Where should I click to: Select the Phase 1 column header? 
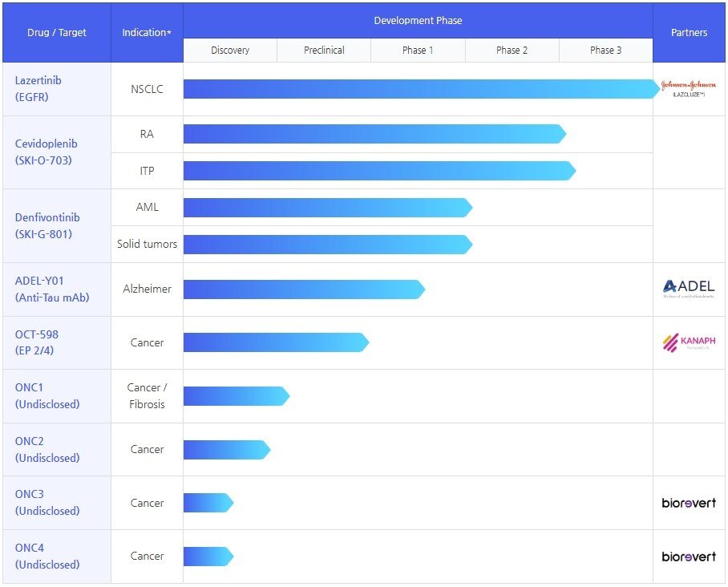(x=418, y=51)
